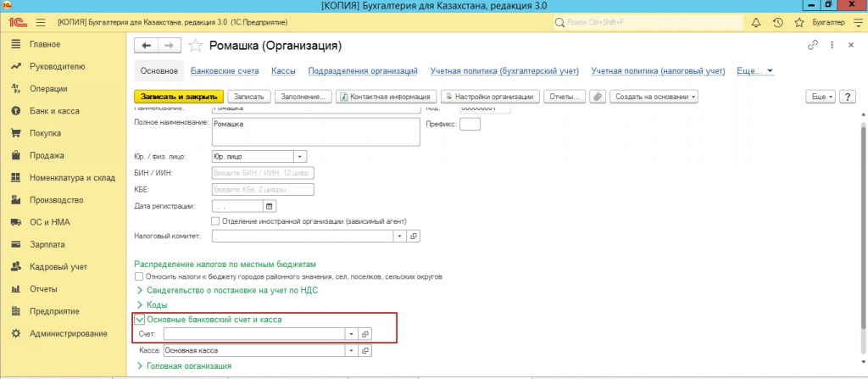The image size is (868, 379).
Task: Open the 1C hamburger main menu
Action: (41, 23)
